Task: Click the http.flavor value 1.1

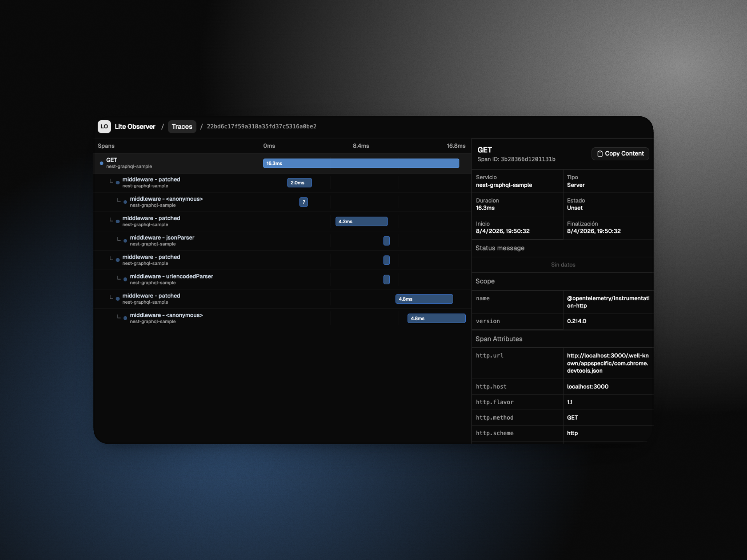Action: click(x=570, y=402)
